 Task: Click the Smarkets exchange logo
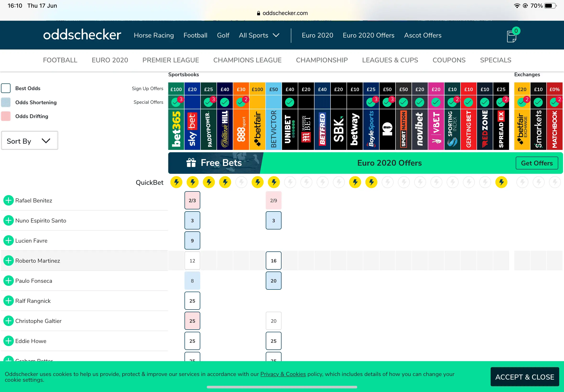538,129
